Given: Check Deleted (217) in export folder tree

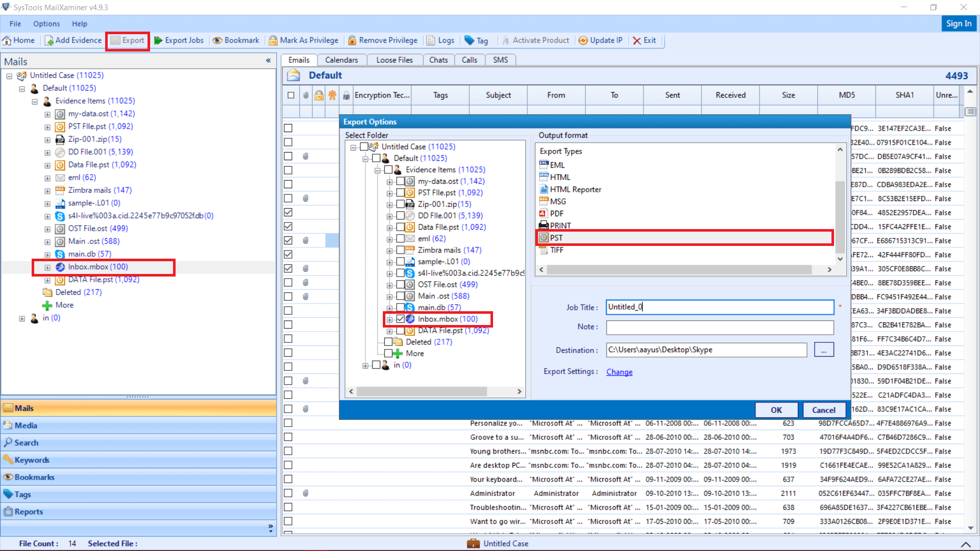Looking at the screenshot, I should coord(388,342).
